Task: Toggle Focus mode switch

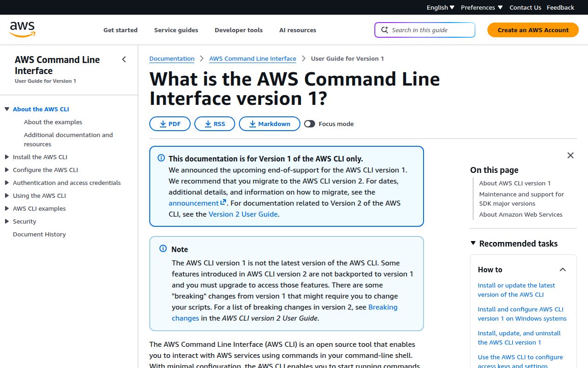Action: click(x=310, y=124)
